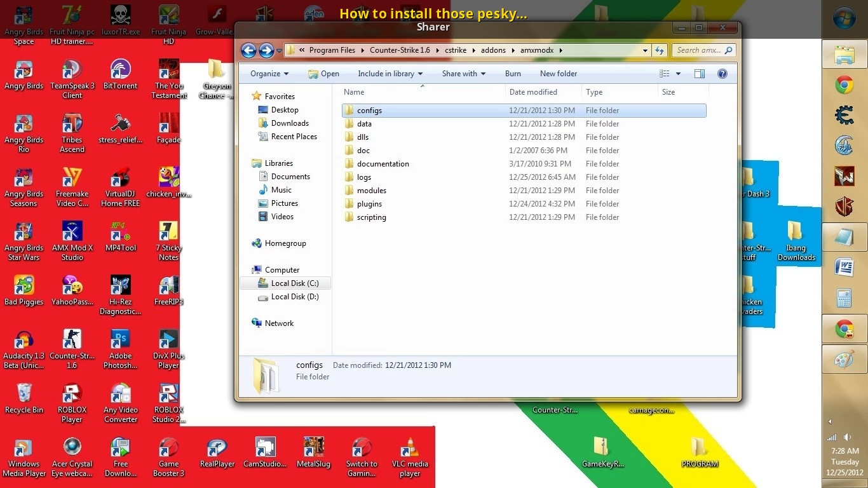The height and width of the screenshot is (488, 868).
Task: Open BitTorrent desktop shortcut
Action: coord(120,75)
